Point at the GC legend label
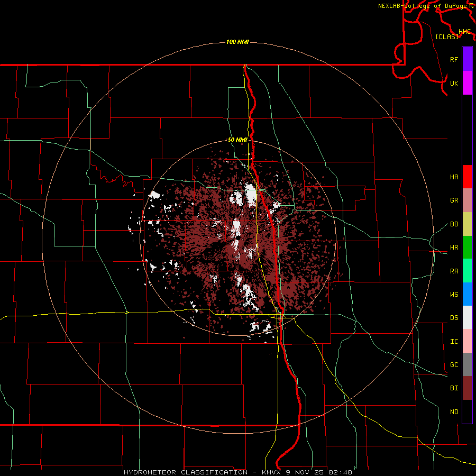476x476 pixels. tap(454, 365)
